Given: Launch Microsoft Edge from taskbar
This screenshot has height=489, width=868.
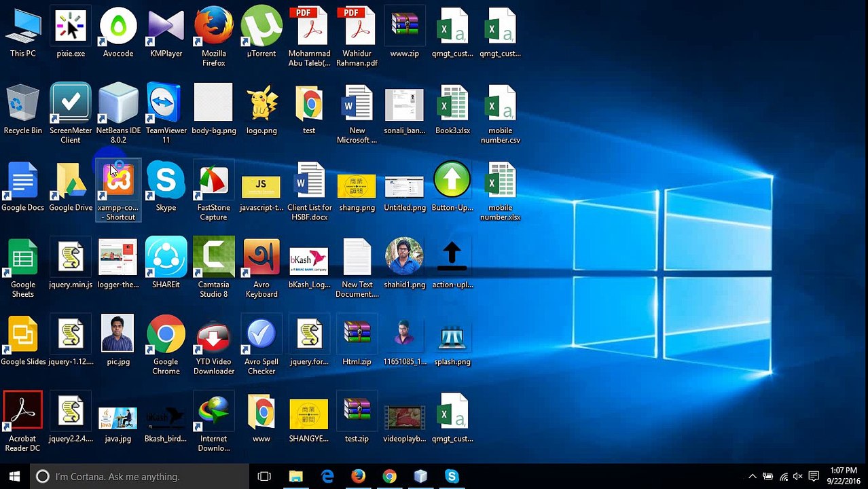Looking at the screenshot, I should 327,477.
